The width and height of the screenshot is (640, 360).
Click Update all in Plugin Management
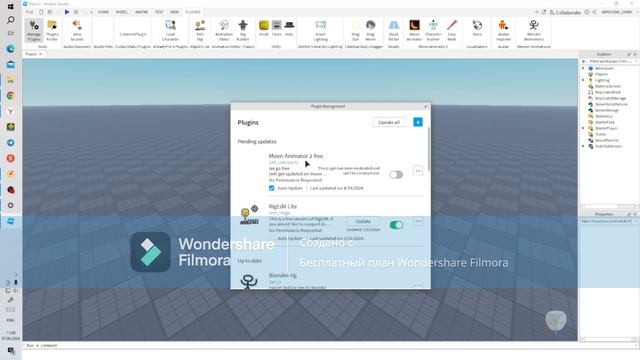pos(389,122)
